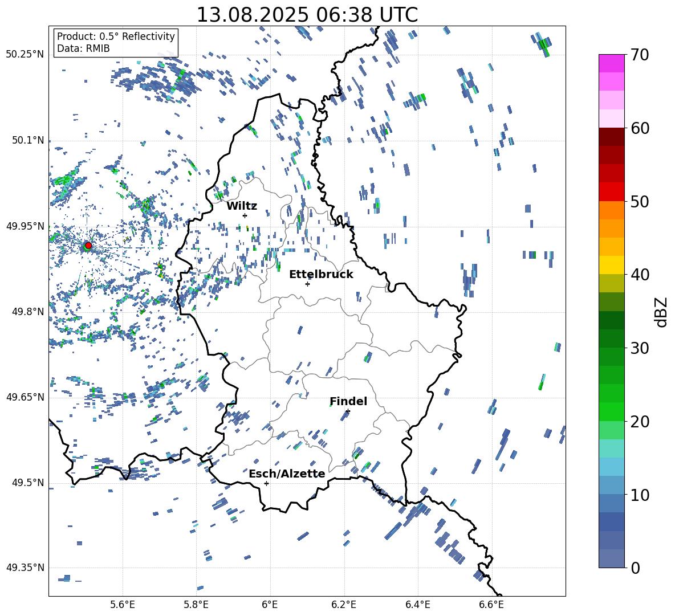Pick the slate blue band at 0 dBZ
675x616 pixels.
pyautogui.click(x=612, y=558)
